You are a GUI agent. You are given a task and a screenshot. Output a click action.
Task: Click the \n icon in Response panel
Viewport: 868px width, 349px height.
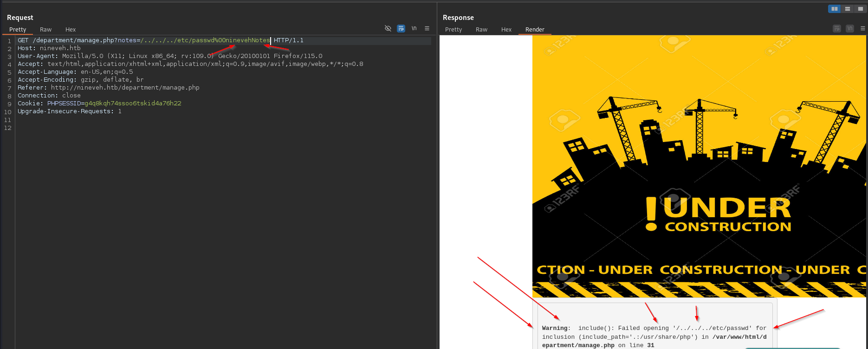[x=850, y=29]
